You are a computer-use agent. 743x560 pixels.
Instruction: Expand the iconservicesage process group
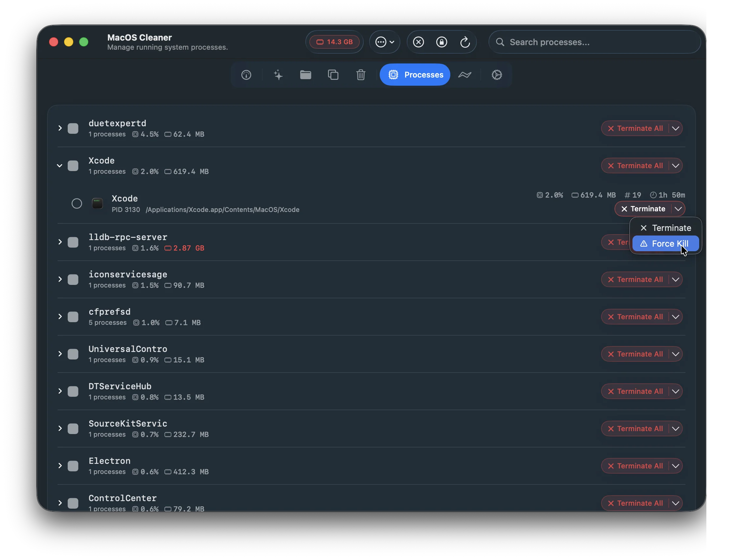point(60,279)
